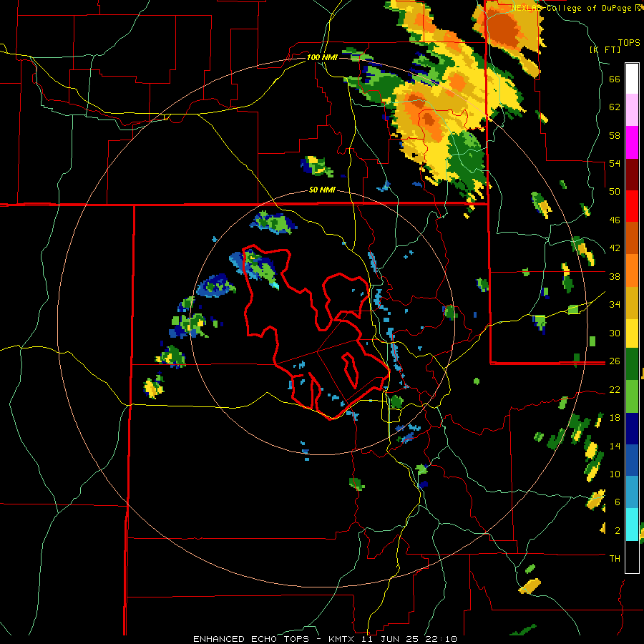Image resolution: width=644 pixels, height=644 pixels.
Task: Click the "46" scale label
Action: click(615, 220)
